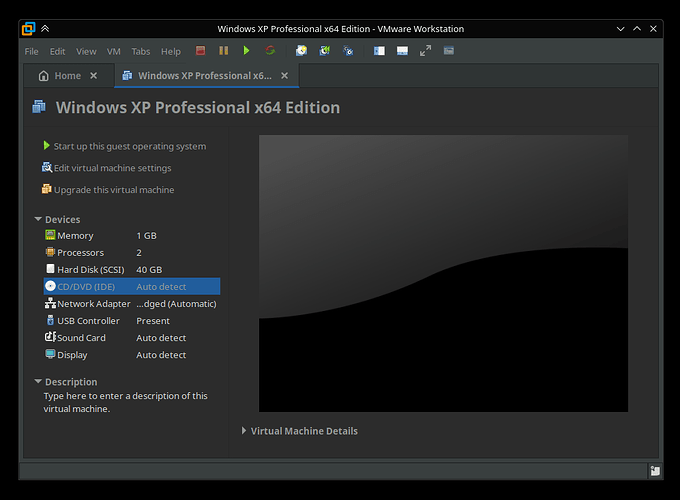Open the Help menu
Viewport: 680px width, 500px height.
pos(171,52)
